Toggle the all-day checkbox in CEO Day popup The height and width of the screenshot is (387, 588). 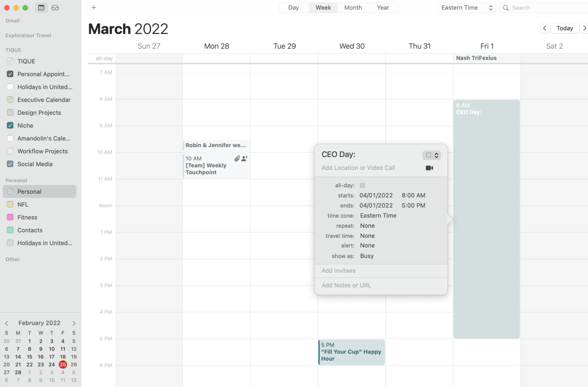(362, 185)
